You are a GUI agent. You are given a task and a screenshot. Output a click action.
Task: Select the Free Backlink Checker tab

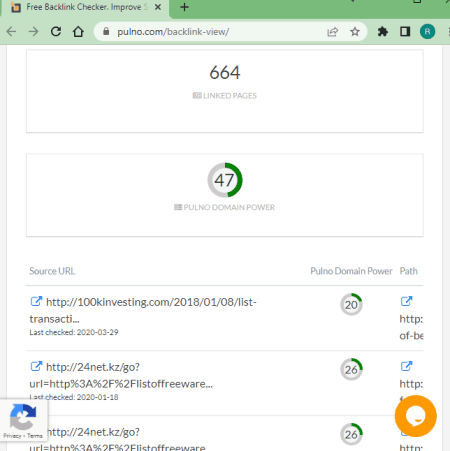(x=85, y=7)
